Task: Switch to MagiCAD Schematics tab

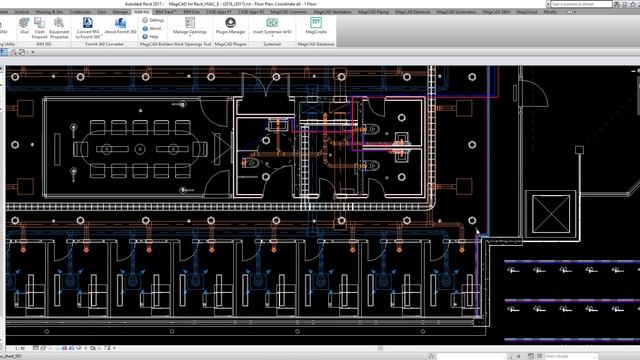Action: [x=456, y=12]
